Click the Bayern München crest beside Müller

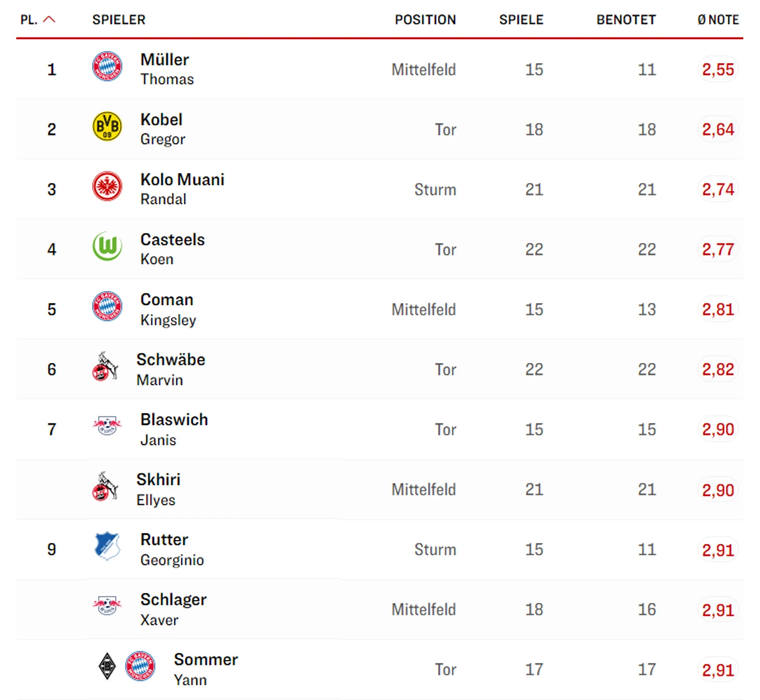pos(107,67)
